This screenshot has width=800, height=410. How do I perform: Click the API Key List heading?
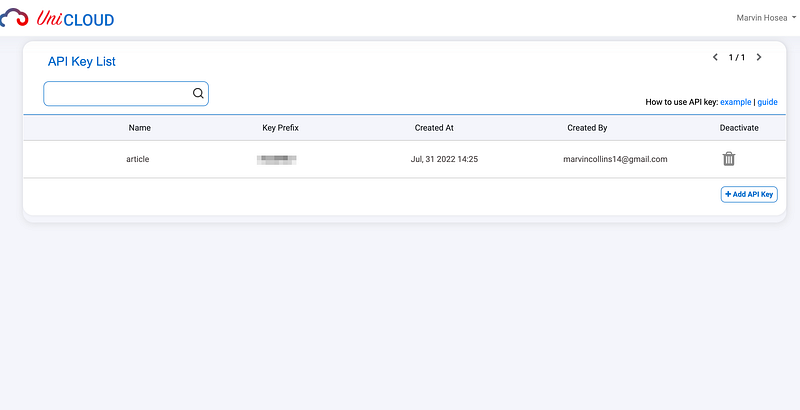tap(82, 62)
